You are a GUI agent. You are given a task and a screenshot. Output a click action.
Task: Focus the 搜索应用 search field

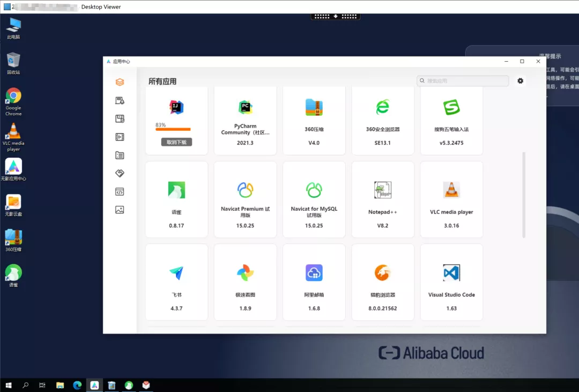click(463, 81)
